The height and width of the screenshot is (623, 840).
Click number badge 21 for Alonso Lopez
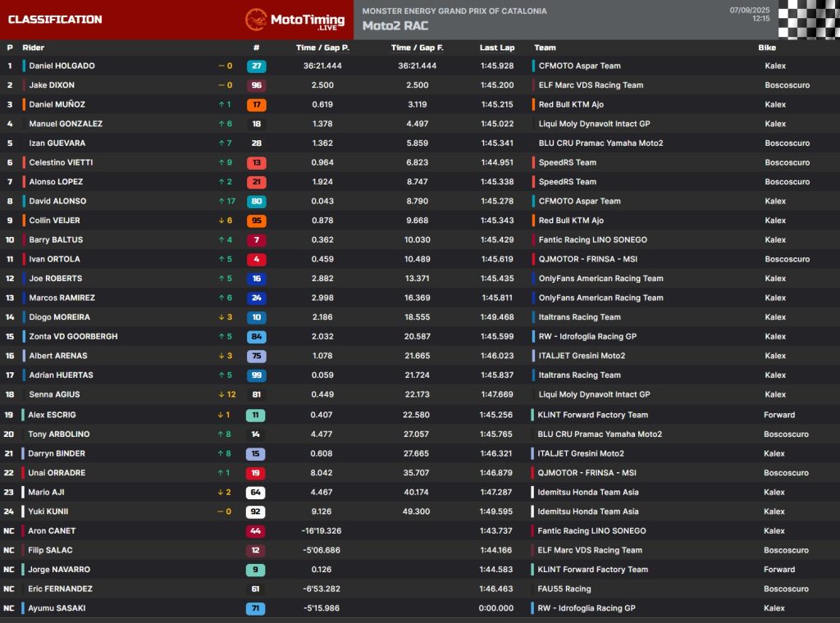[x=257, y=182]
